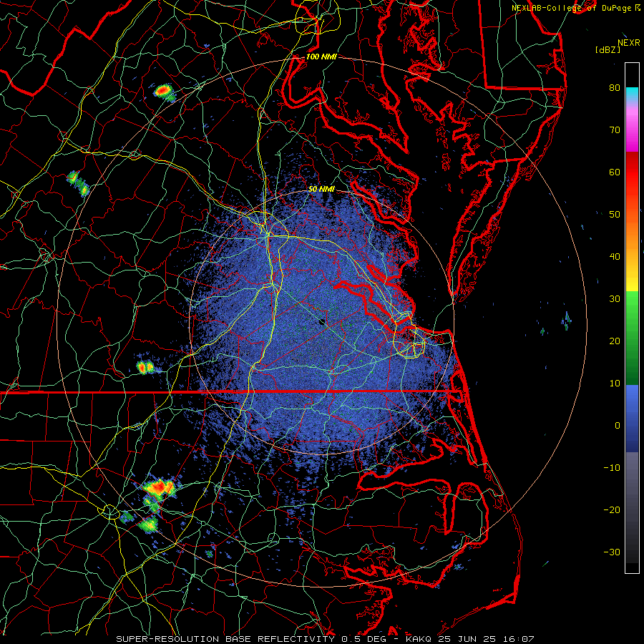Pick the red segment of the color bar
The image size is (644, 644).
point(632,172)
